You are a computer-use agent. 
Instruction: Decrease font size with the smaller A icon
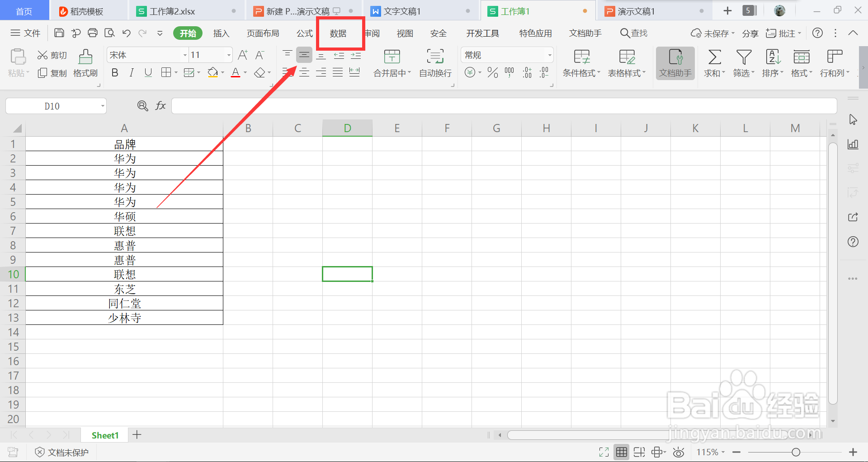tap(259, 55)
